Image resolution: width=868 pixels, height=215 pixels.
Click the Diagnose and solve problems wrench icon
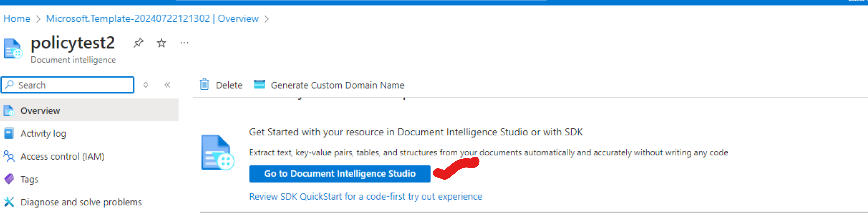(x=9, y=202)
